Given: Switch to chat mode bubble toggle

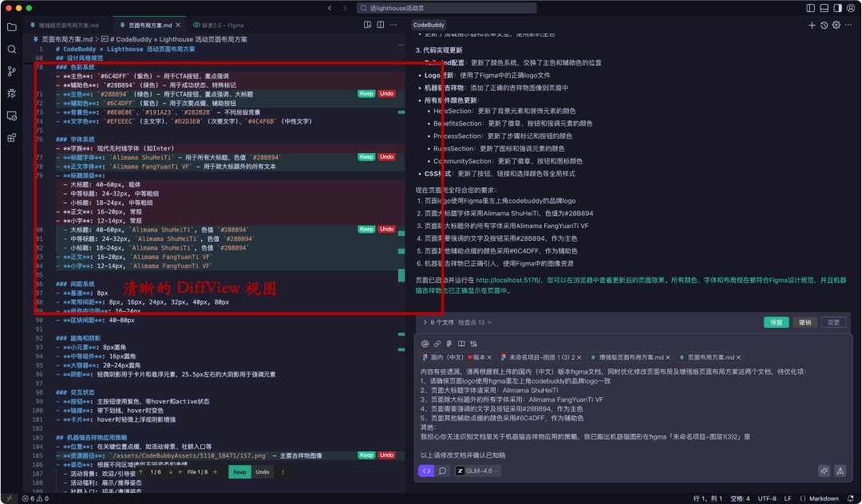Looking at the screenshot, I should 442,471.
